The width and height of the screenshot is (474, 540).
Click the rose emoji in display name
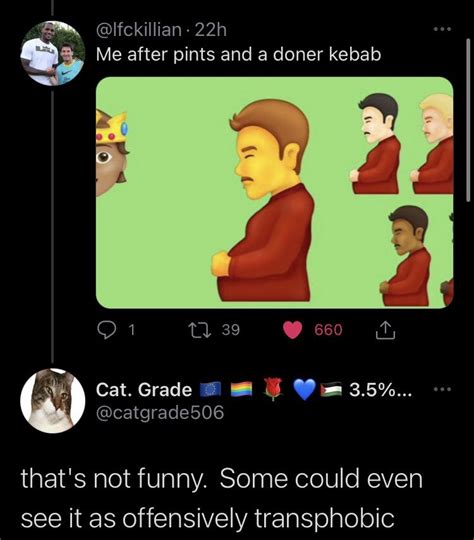click(273, 389)
